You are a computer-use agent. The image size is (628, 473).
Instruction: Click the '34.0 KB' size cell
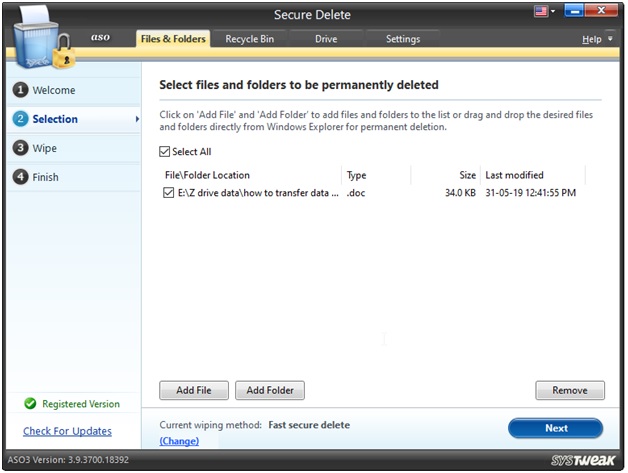pyautogui.click(x=460, y=193)
